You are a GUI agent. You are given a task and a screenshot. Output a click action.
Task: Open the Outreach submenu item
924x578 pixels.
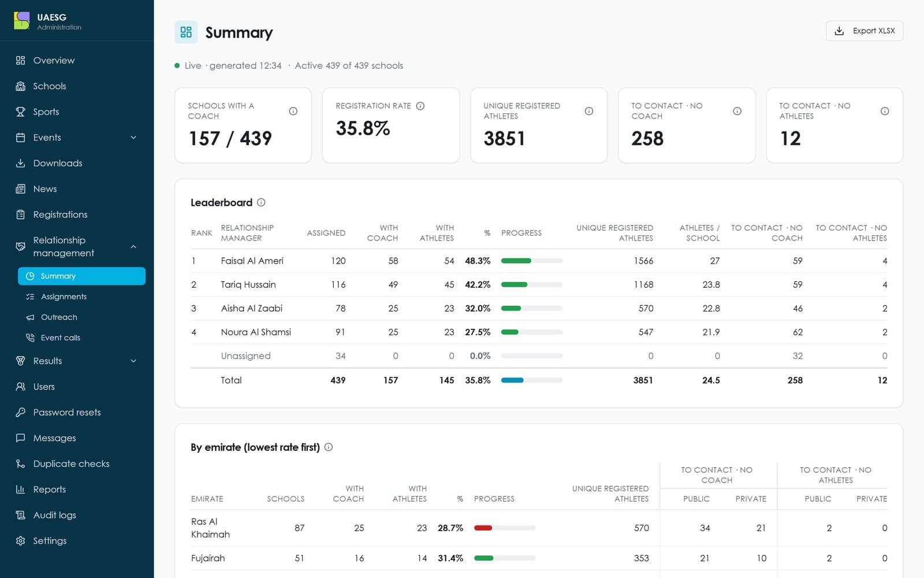pos(81,317)
